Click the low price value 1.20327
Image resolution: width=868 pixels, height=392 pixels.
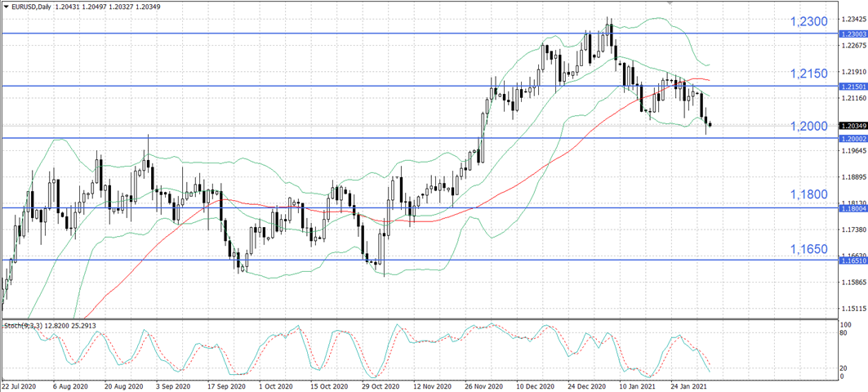tap(120, 6)
